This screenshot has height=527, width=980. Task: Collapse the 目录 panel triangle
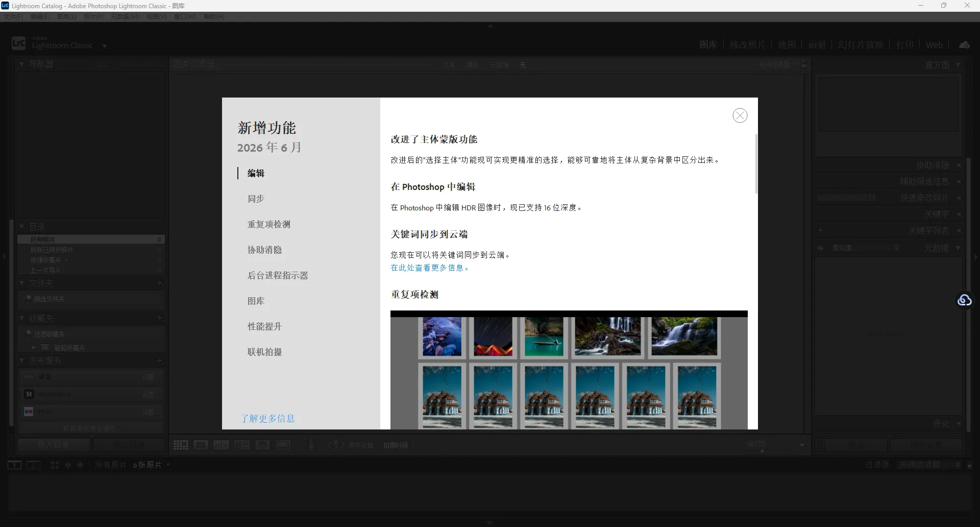click(22, 226)
